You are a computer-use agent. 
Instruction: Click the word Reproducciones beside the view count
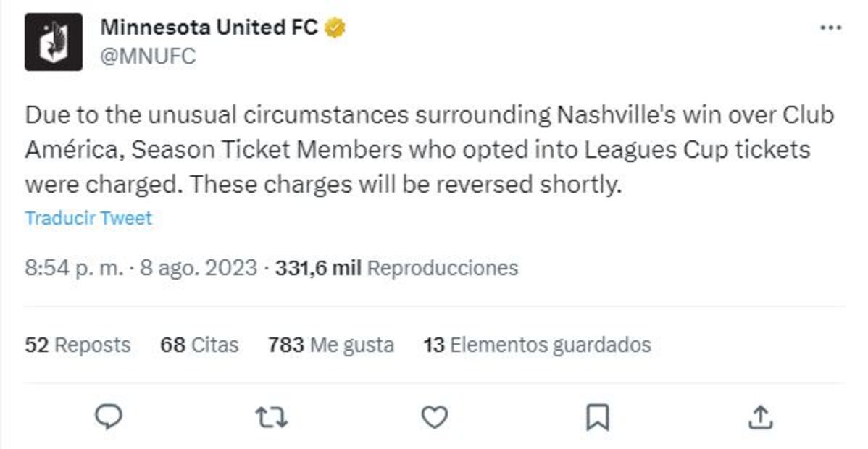pyautogui.click(x=443, y=269)
